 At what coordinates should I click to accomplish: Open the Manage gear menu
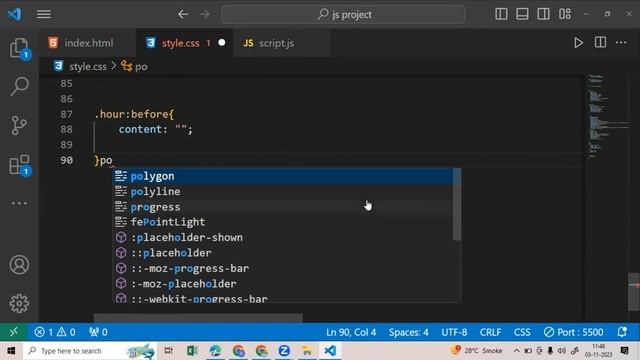point(19,303)
